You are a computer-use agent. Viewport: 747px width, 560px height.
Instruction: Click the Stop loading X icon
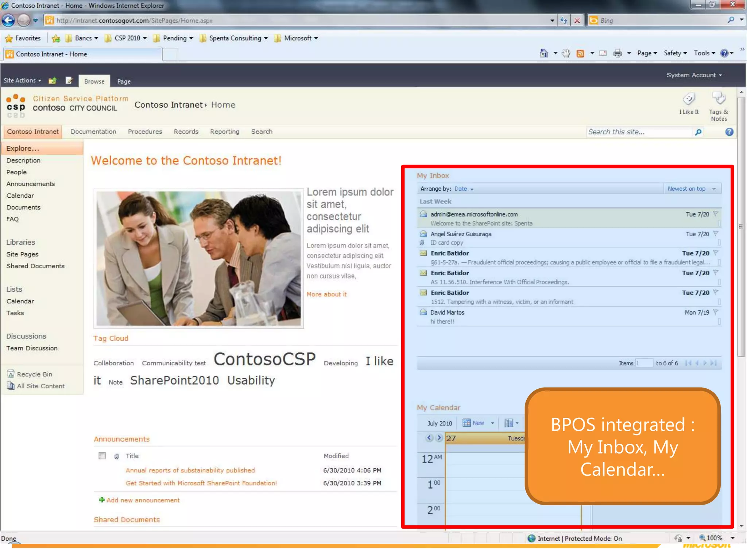click(x=577, y=21)
